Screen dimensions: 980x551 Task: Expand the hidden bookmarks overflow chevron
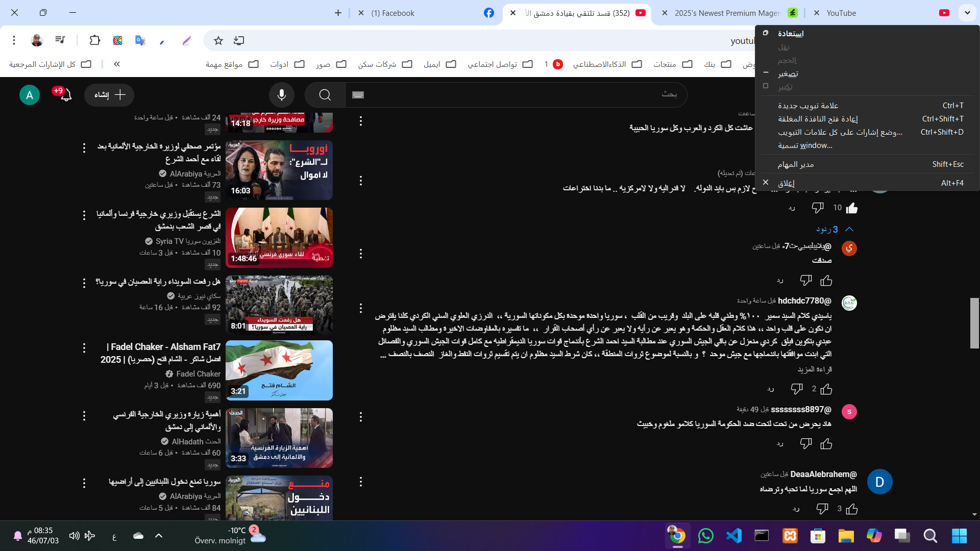[117, 64]
